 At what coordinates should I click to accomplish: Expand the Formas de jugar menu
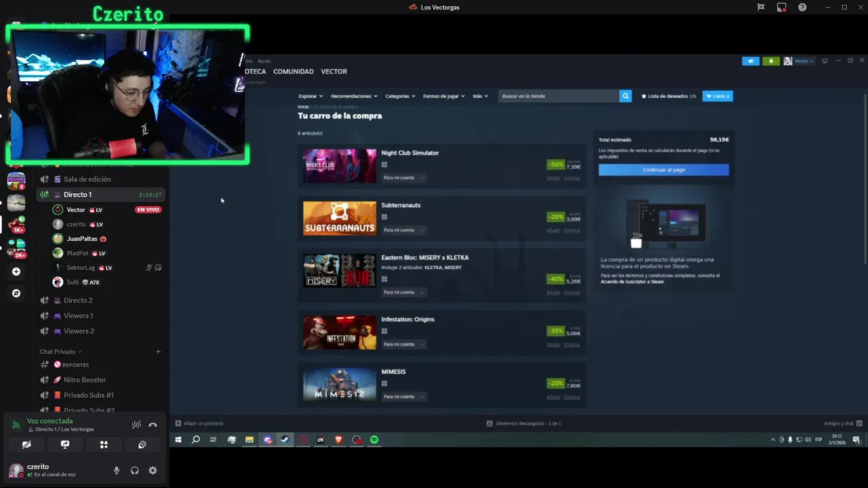[443, 96]
